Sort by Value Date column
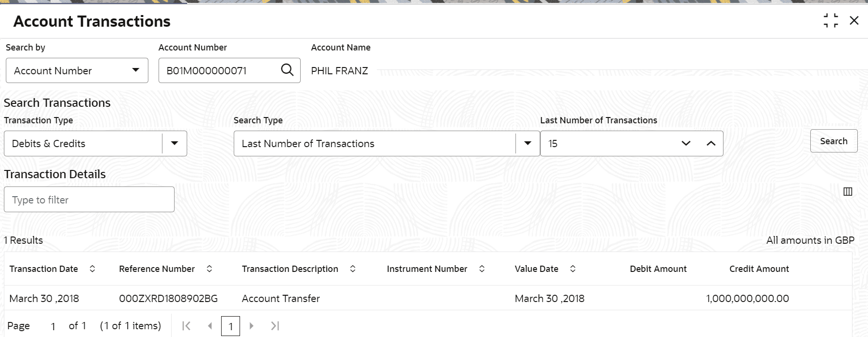This screenshot has width=868, height=337. click(573, 269)
